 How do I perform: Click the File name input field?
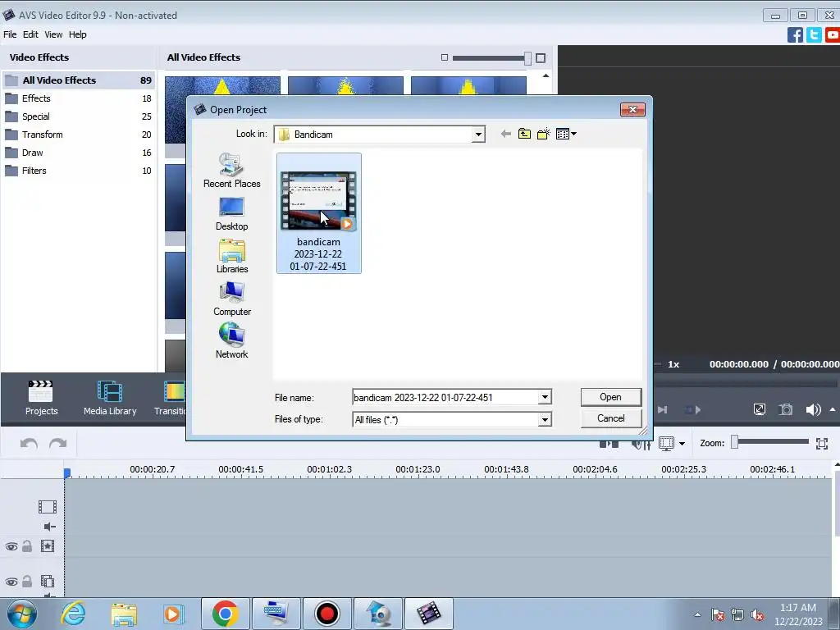pyautogui.click(x=445, y=398)
